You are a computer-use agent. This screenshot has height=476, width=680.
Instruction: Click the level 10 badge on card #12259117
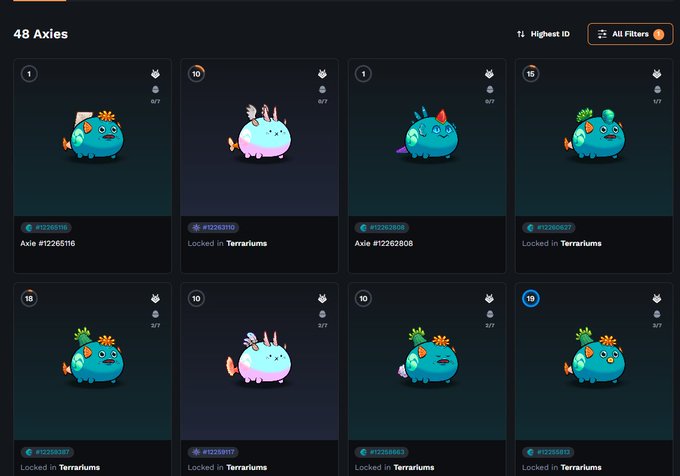point(196,298)
